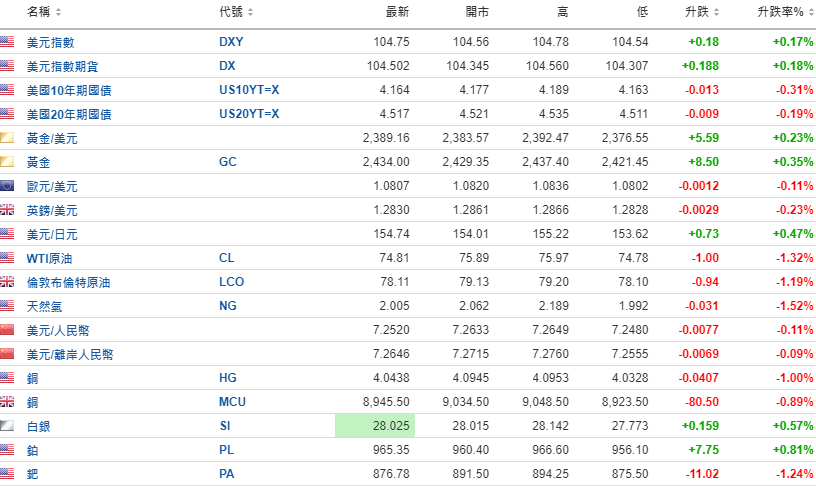
Task: Click the green highlighted 28.025 price cell
Action: [x=375, y=426]
